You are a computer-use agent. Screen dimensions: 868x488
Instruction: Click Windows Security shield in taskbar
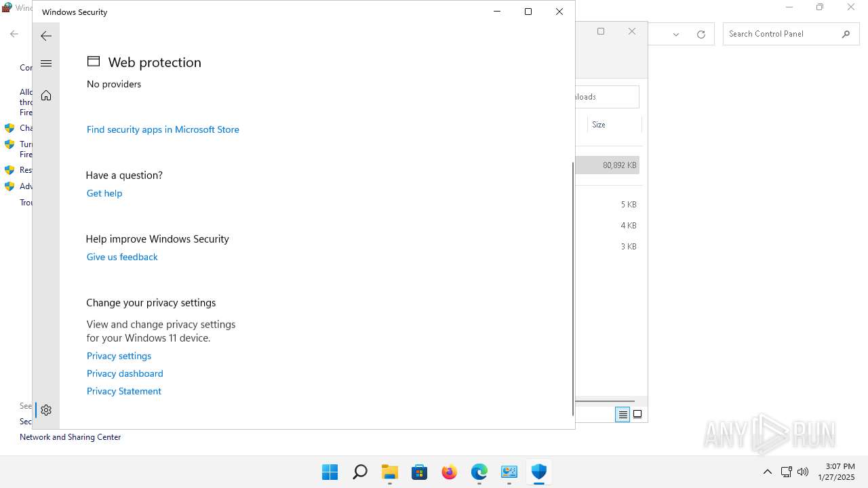539,472
